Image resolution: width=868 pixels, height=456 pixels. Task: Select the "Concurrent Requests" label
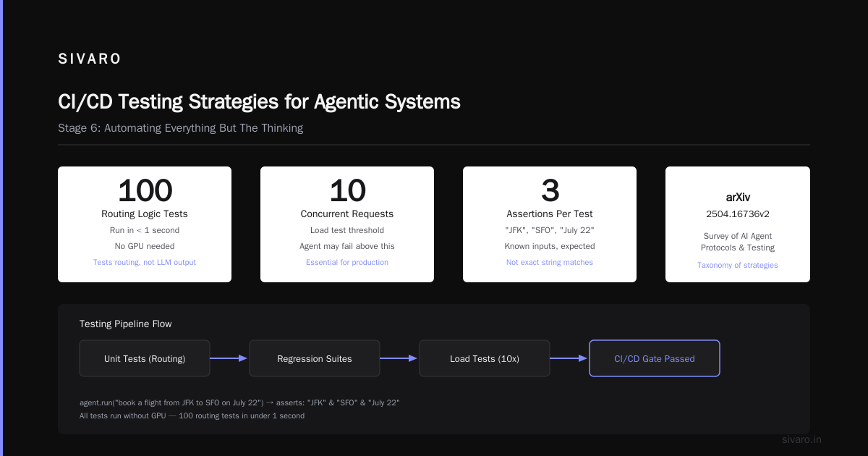347,214
